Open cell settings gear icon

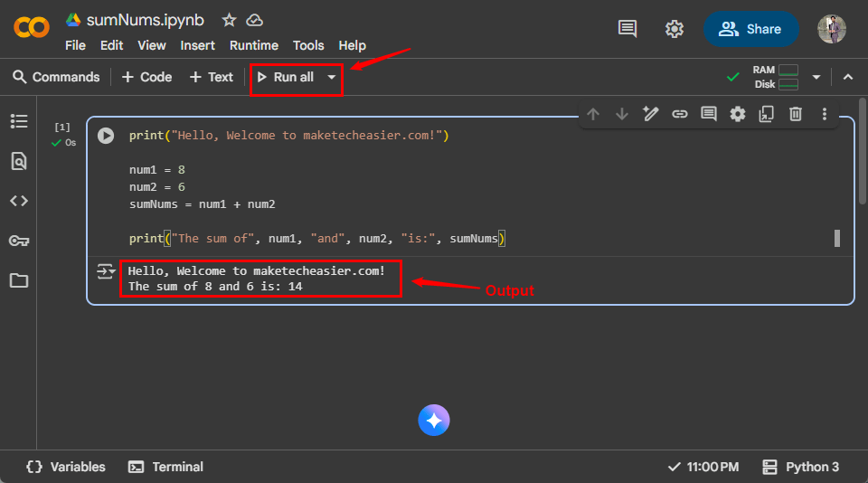tap(738, 114)
